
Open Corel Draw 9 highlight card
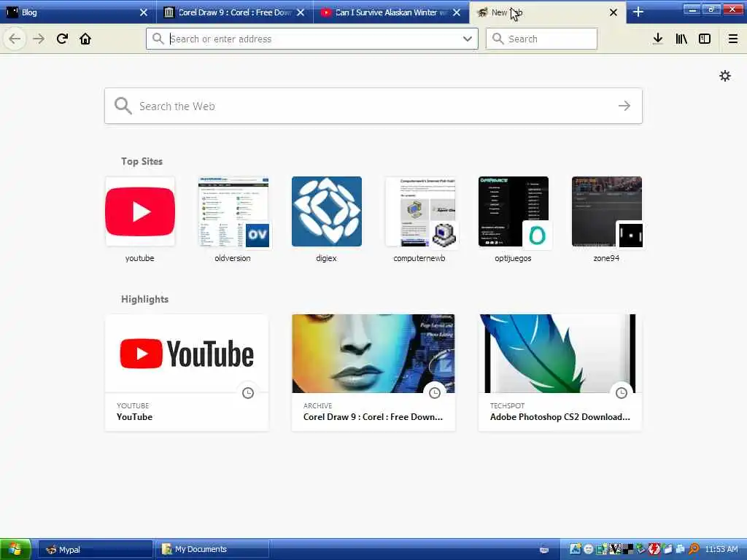coord(373,373)
